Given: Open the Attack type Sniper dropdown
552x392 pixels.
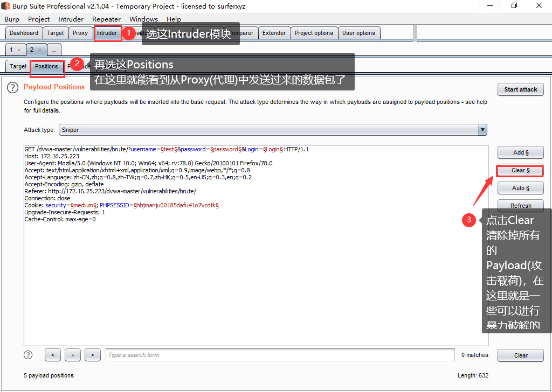Looking at the screenshot, I should [x=273, y=130].
